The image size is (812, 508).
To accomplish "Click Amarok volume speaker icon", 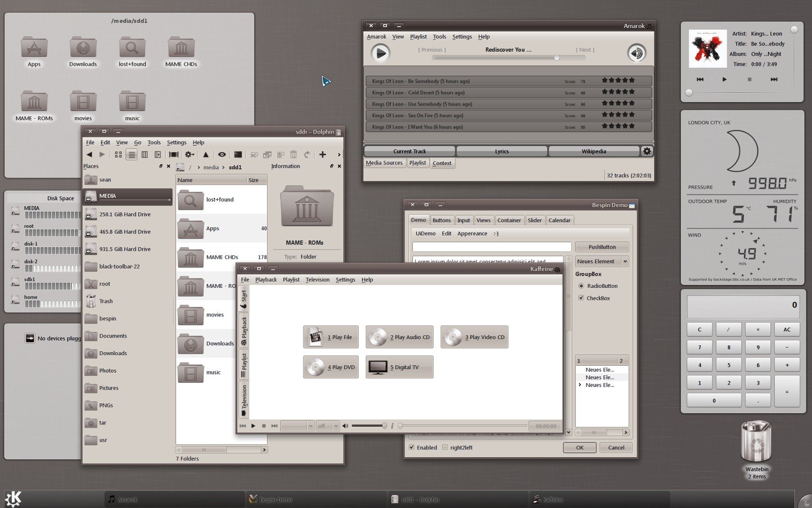I will pos(637,53).
